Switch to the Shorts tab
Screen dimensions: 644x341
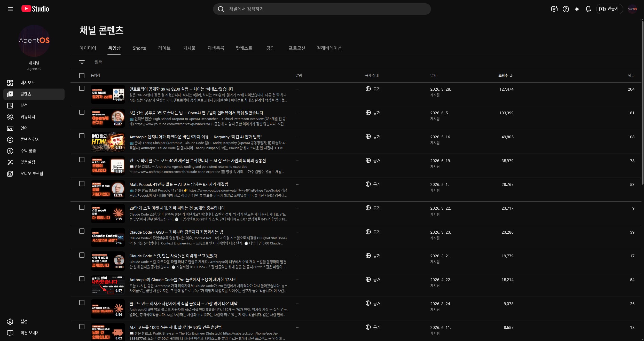[x=139, y=48]
